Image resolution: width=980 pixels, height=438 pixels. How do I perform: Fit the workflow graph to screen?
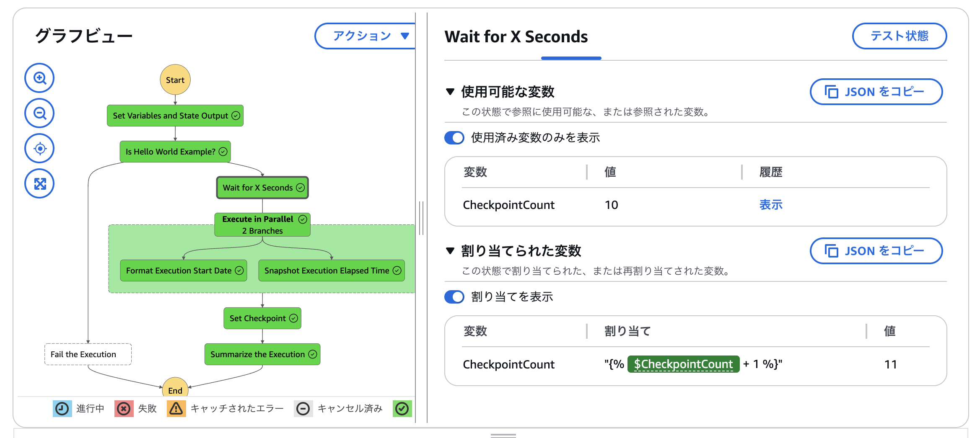point(39,183)
